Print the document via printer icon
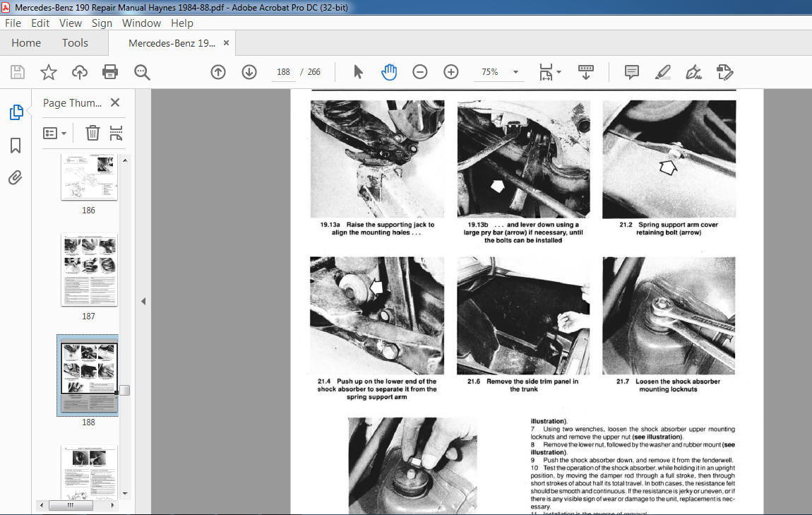This screenshot has height=515, width=812. tap(109, 72)
